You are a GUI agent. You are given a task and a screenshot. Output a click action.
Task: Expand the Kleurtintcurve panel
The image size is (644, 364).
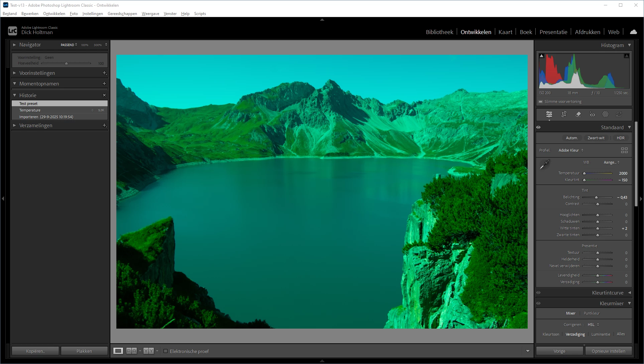coord(629,293)
